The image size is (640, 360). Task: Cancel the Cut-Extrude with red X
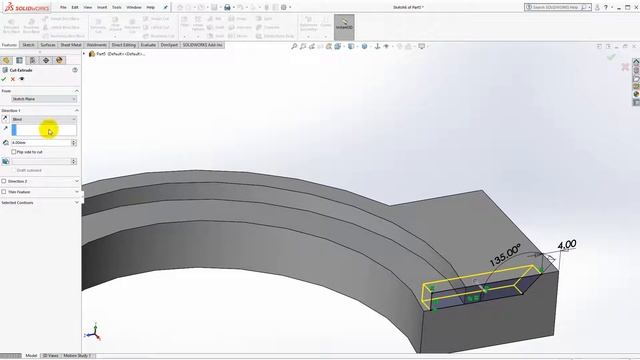click(x=13, y=79)
